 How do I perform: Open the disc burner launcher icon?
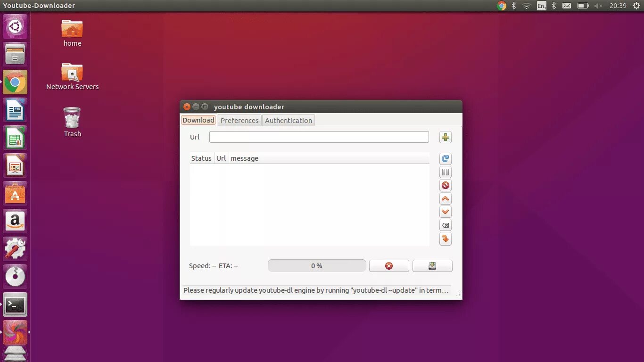[15, 277]
